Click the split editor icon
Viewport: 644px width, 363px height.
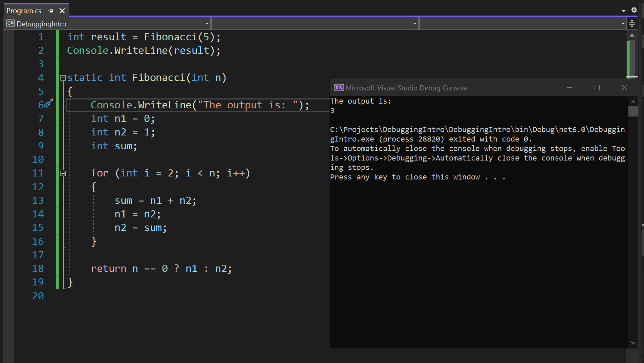pos(632,23)
